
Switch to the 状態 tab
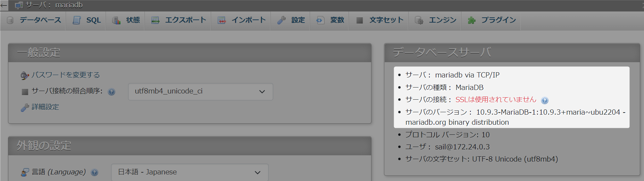pos(125,20)
